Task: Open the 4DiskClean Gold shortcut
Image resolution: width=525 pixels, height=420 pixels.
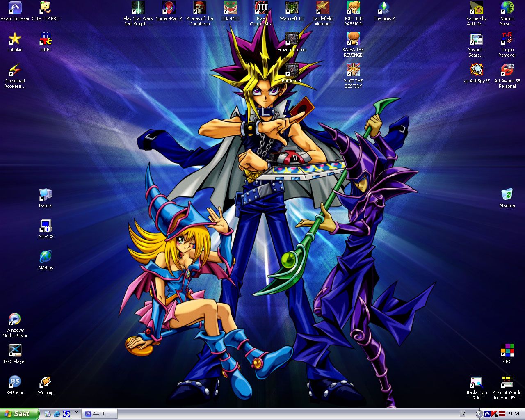Action: click(x=477, y=388)
